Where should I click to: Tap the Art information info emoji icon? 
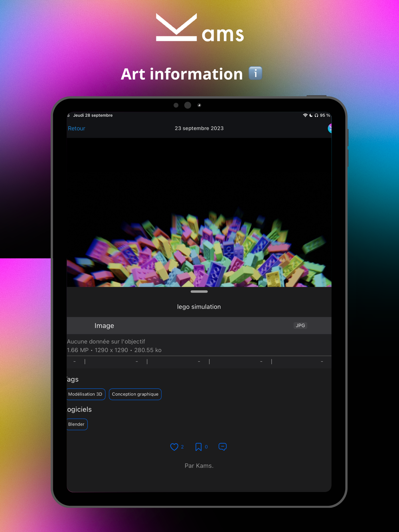coord(255,73)
